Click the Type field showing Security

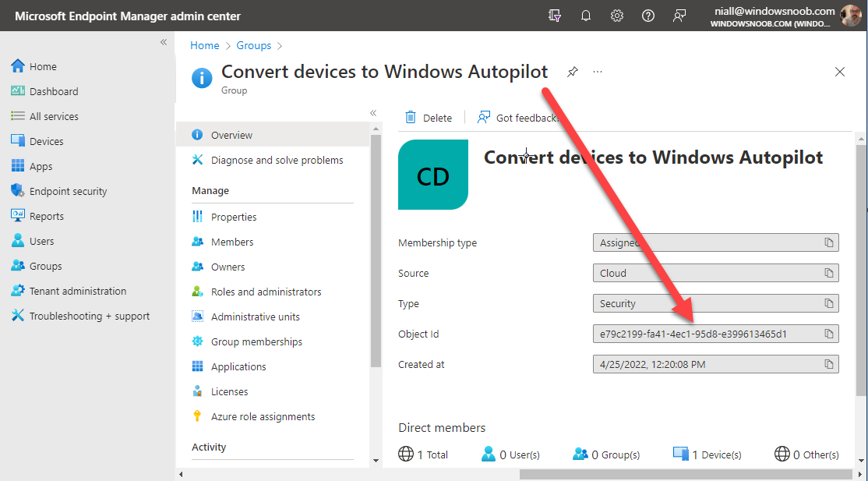[x=716, y=304]
